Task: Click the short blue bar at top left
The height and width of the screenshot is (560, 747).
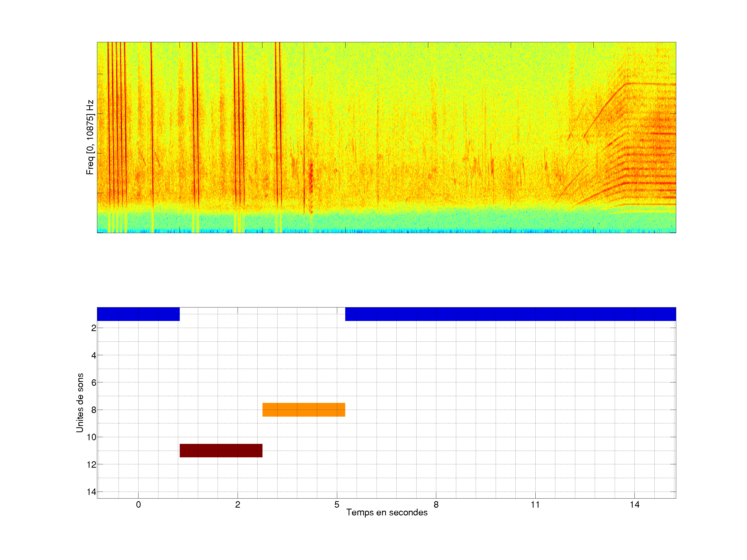Action: click(138, 314)
